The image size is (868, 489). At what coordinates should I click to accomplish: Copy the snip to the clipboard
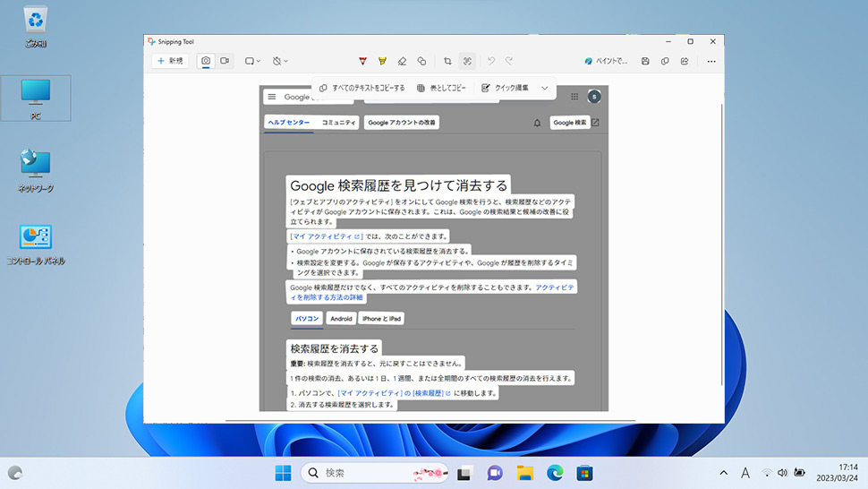coord(665,61)
